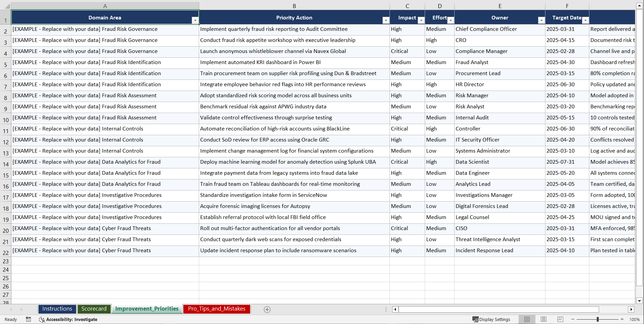Add a new worksheet with the plus icon
This screenshot has width=644, height=324.
click(267, 309)
